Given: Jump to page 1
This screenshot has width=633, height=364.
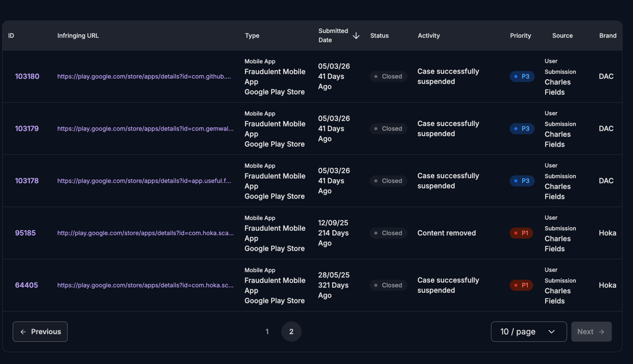Looking at the screenshot, I should click(x=267, y=332).
